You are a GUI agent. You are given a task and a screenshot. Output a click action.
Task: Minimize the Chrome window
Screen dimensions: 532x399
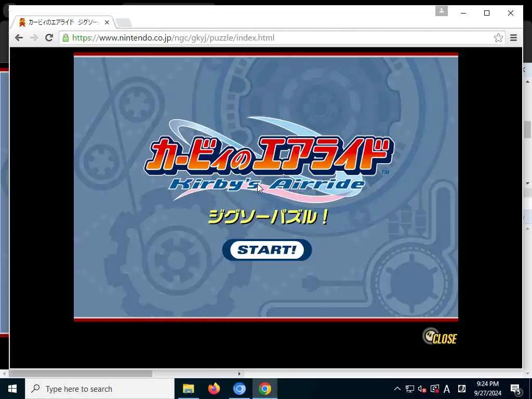pos(463,13)
